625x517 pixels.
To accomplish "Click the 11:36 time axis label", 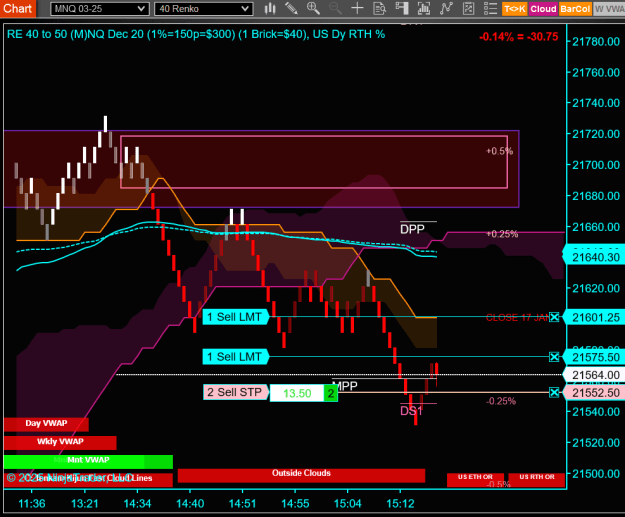I will pyautogui.click(x=32, y=504).
